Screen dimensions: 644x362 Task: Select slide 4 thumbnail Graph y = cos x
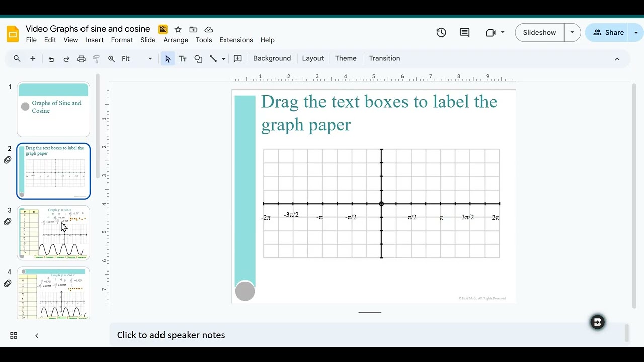[x=53, y=294]
